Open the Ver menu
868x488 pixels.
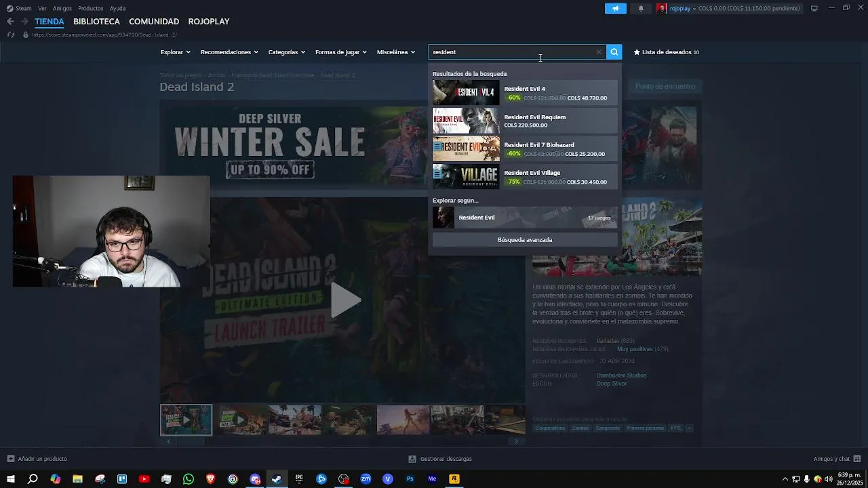coord(42,8)
